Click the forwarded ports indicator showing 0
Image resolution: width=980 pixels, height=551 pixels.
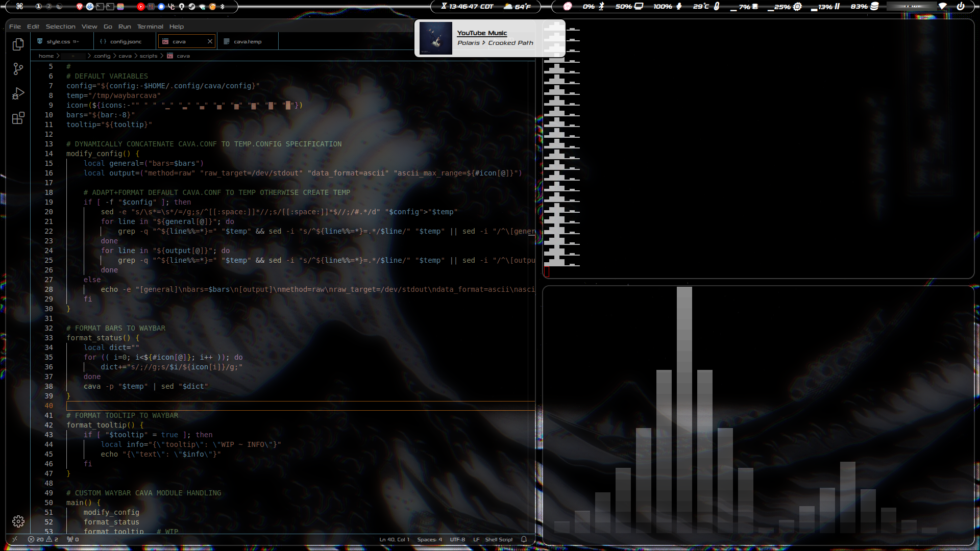point(73,539)
